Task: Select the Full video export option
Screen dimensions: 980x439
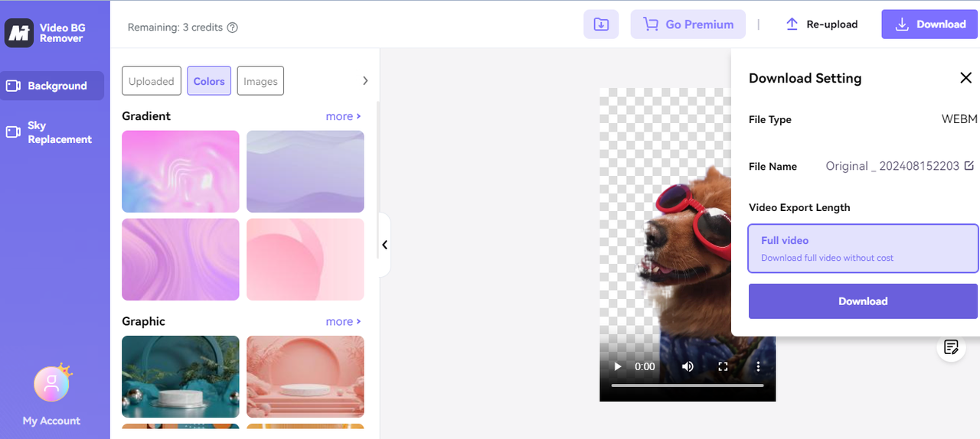Action: tap(863, 249)
